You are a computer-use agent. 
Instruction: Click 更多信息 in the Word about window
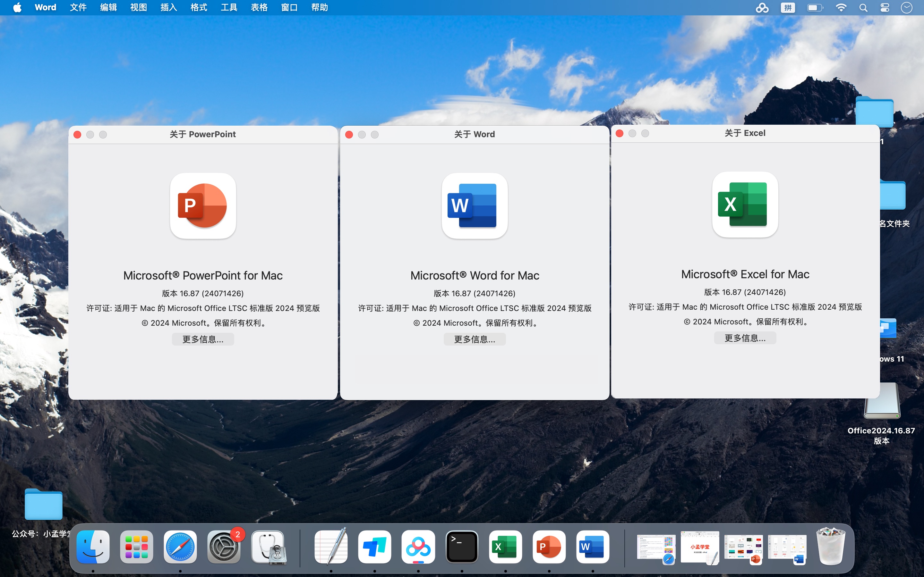(x=474, y=339)
